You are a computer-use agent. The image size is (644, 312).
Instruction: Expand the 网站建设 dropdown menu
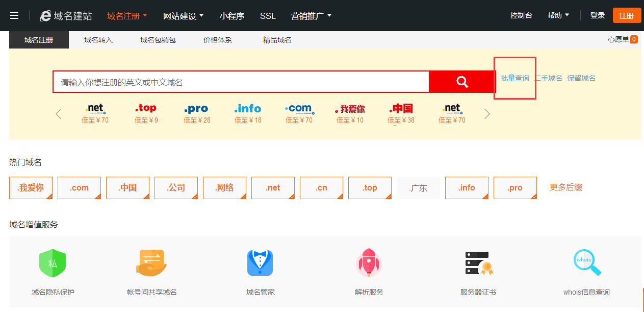click(183, 16)
